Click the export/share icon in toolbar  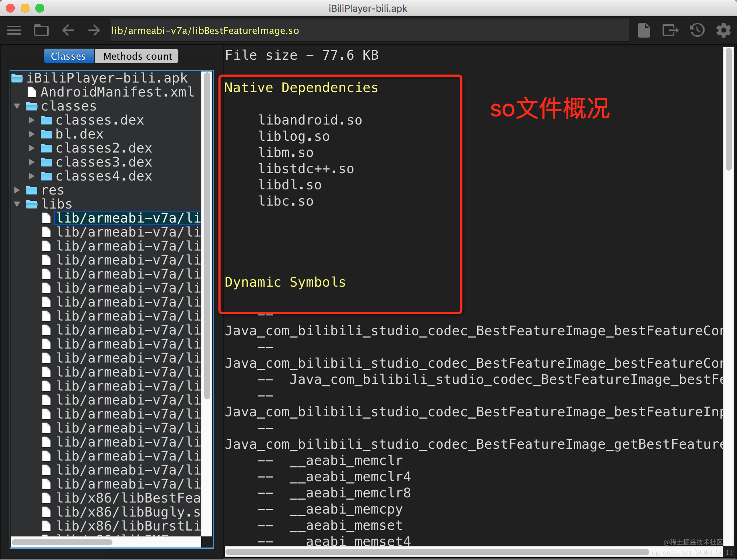click(671, 31)
